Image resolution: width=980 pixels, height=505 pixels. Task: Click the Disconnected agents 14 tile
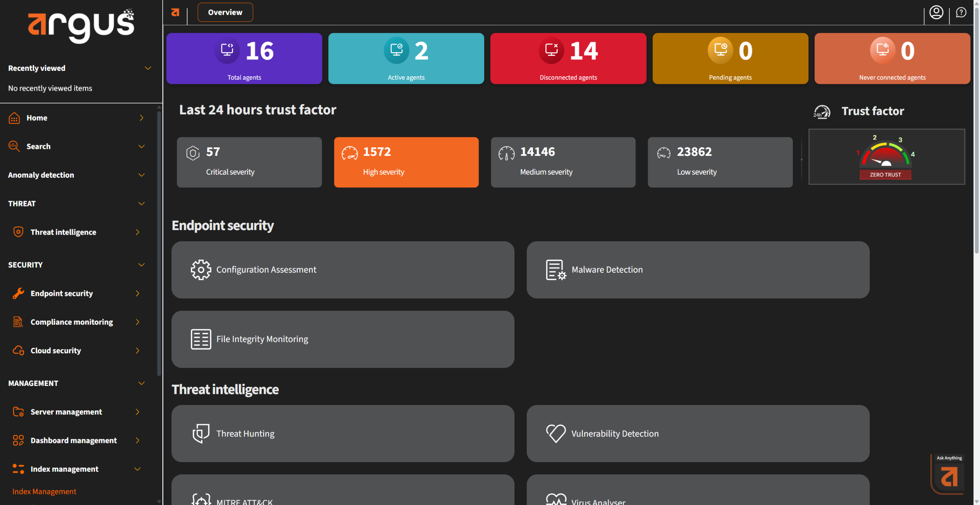(x=568, y=58)
